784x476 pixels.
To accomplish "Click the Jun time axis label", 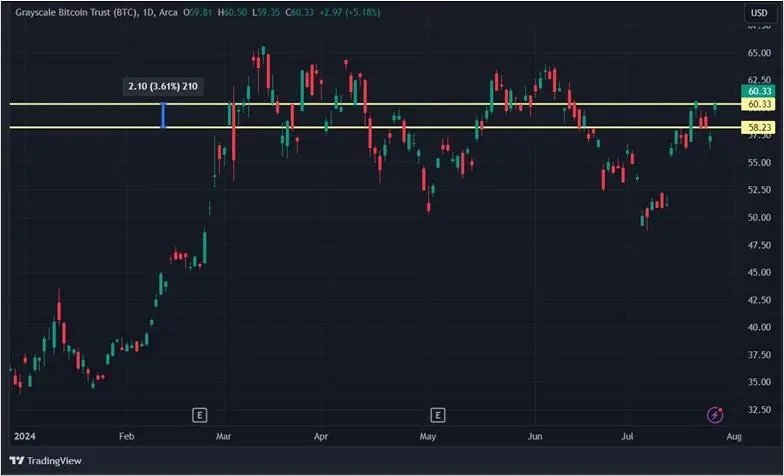I will (x=534, y=436).
